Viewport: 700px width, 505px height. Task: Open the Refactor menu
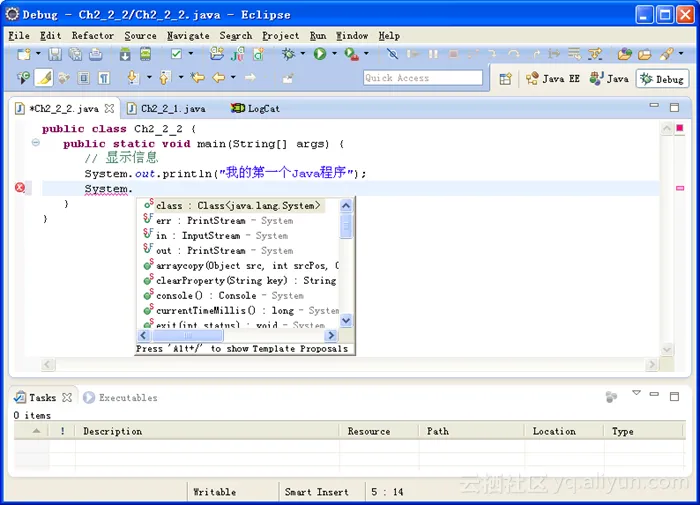93,35
